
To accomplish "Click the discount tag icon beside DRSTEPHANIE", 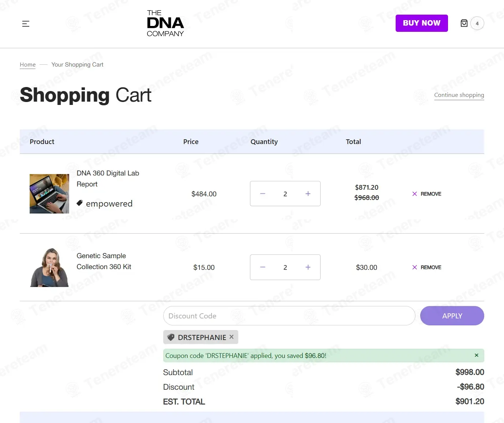I will 171,337.
